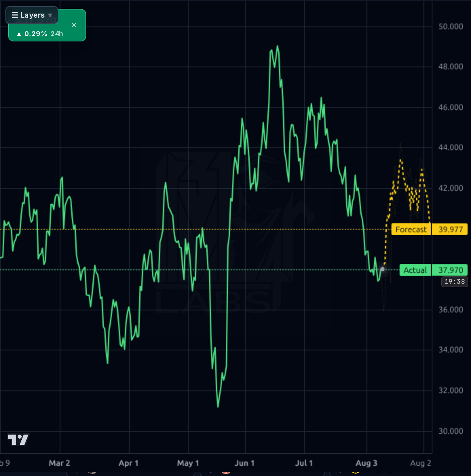Click the 36.000 price axis label
The width and height of the screenshot is (471, 476).
451,310
